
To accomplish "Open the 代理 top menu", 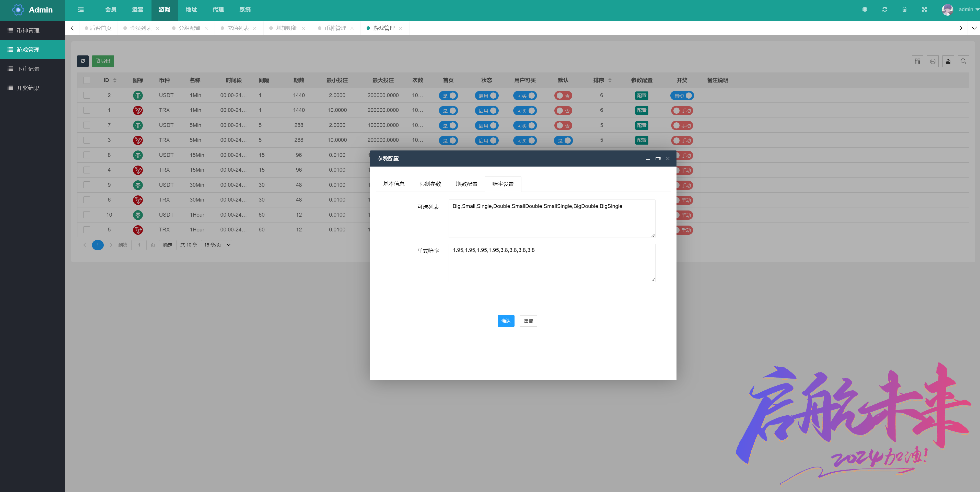I will coord(218,9).
